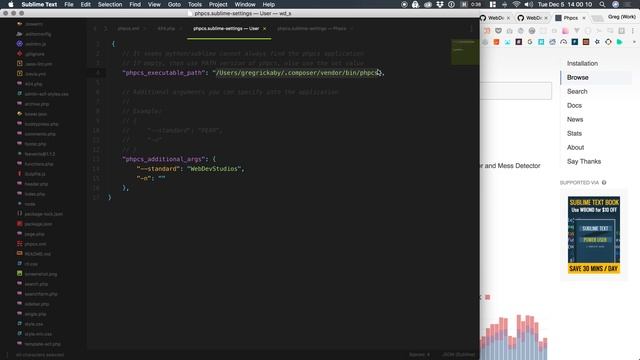This screenshot has width=640, height=360.
Task: Open index.php in the sidebar
Action: [35, 194]
